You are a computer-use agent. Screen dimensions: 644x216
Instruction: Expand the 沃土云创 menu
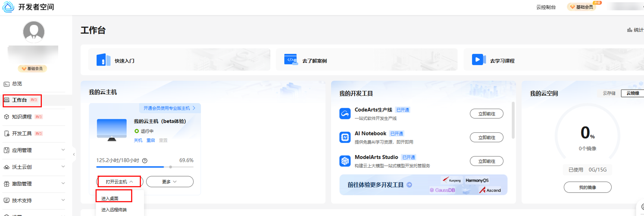[63, 167]
